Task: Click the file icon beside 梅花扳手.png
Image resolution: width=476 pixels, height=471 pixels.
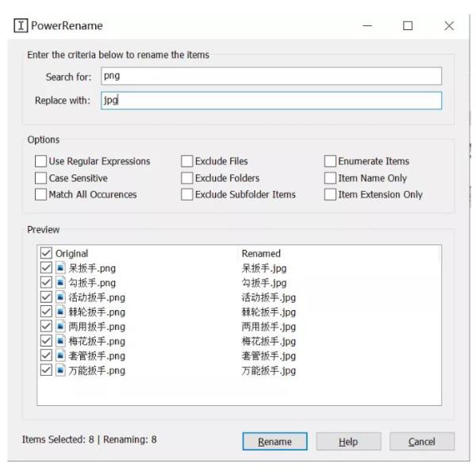Action: pyautogui.click(x=61, y=341)
